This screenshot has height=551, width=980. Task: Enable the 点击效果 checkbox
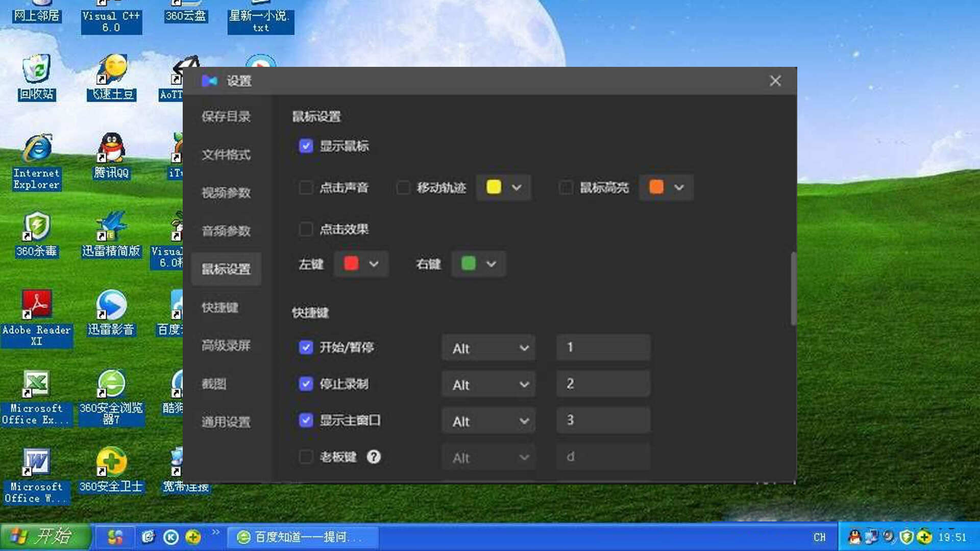[306, 229]
